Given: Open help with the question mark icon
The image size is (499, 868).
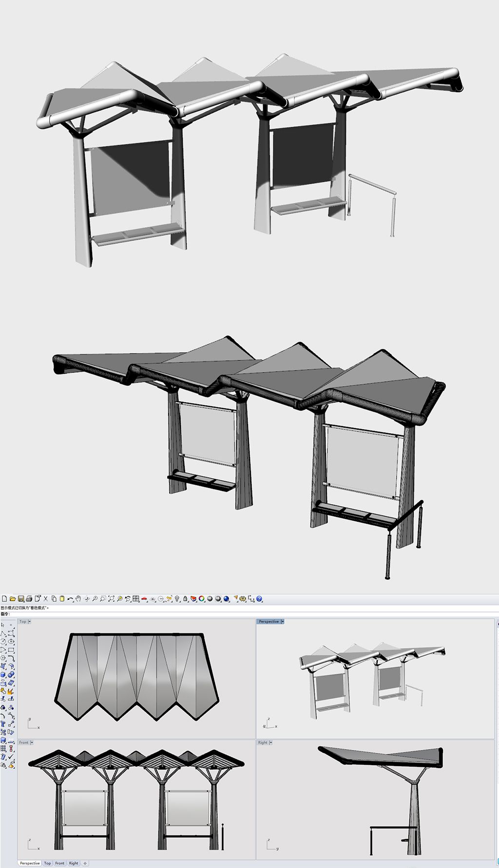Looking at the screenshot, I should click(259, 598).
